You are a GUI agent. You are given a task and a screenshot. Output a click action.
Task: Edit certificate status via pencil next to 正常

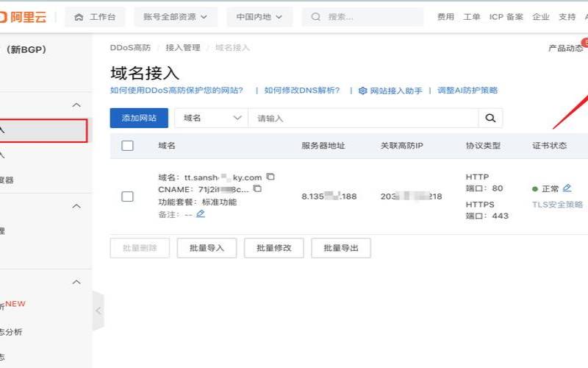tap(567, 188)
